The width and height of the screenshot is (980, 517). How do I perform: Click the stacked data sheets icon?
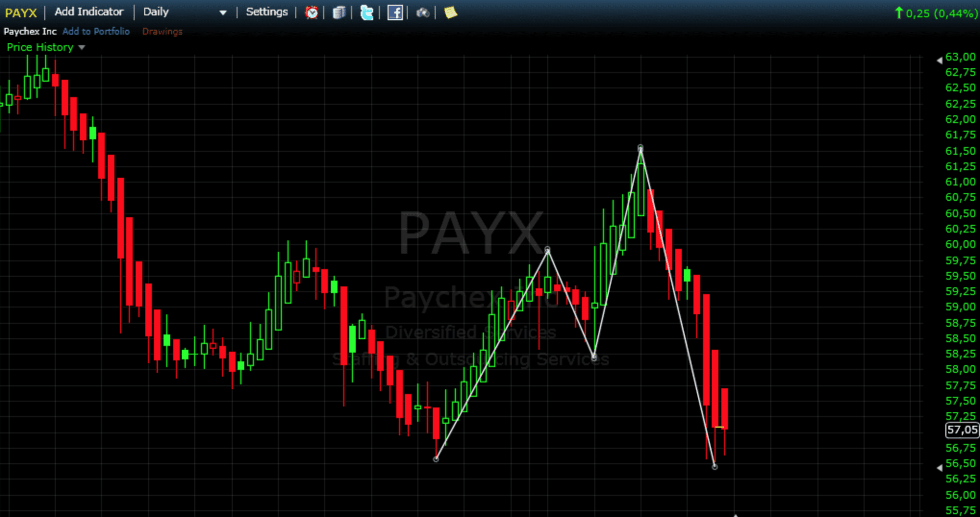[339, 12]
